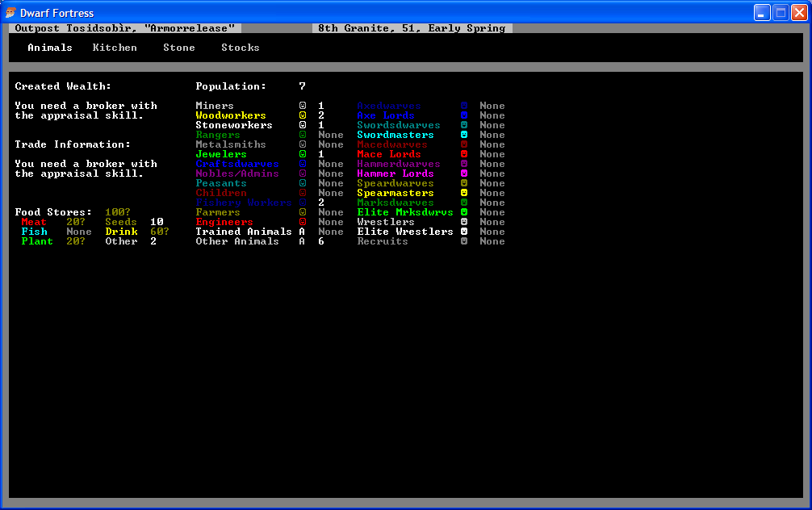
Task: Select the 'Jewelers' profession label
Action: pyautogui.click(x=221, y=154)
